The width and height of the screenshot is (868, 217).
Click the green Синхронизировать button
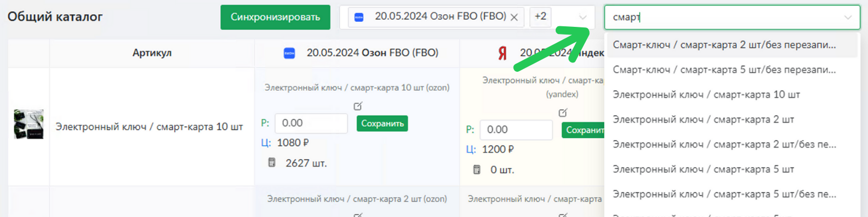[275, 17]
